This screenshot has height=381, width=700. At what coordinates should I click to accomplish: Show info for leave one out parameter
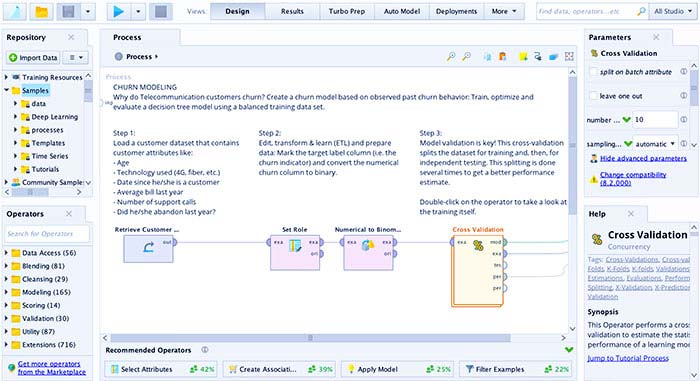coord(683,96)
